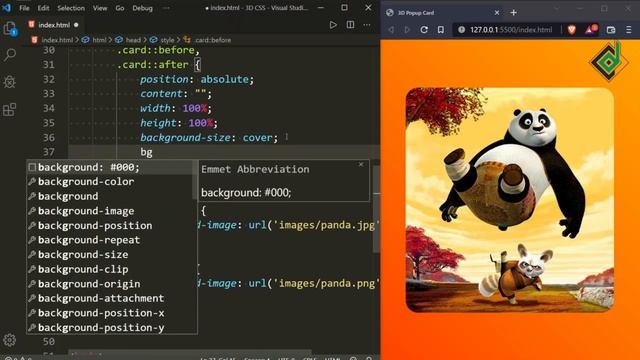640x360 pixels.
Task: Choose the background-image suggestion
Action: 111,211
